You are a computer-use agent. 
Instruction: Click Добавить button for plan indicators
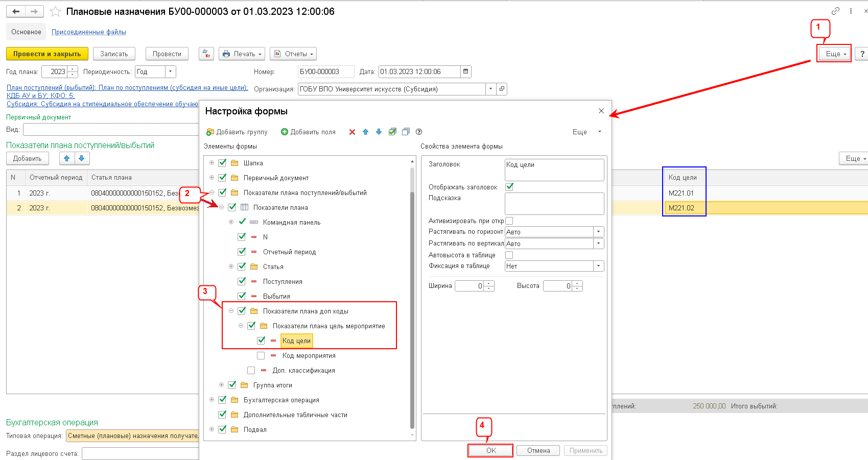click(x=28, y=158)
